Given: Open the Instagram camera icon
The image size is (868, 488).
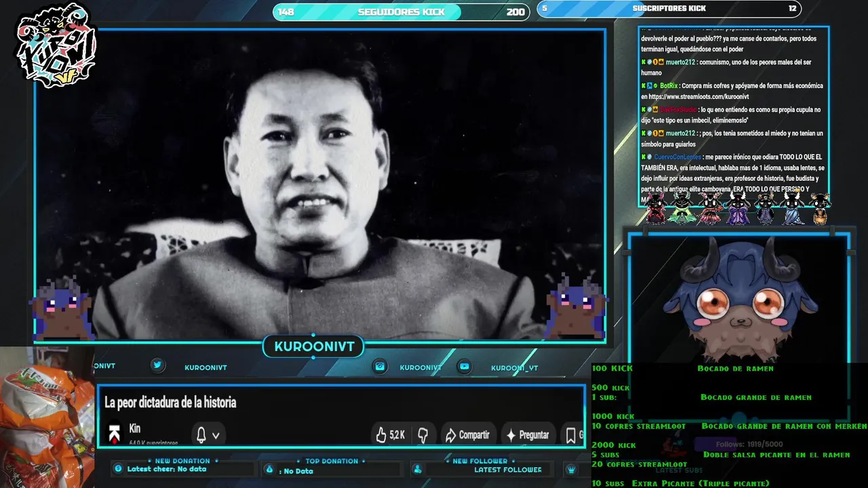Looking at the screenshot, I should coord(380,366).
